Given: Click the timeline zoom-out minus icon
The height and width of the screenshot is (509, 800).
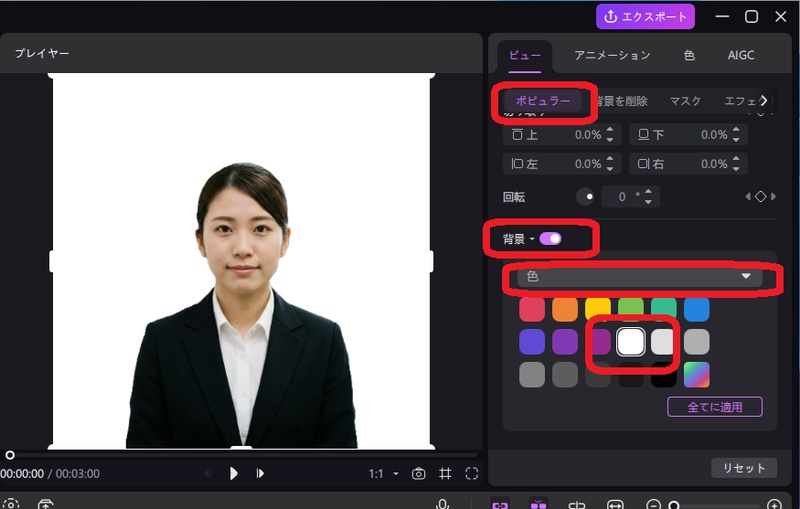Looking at the screenshot, I should click(x=653, y=504).
